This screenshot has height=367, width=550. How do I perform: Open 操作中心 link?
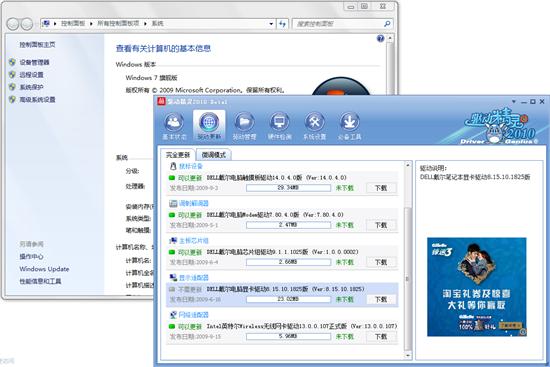pos(31,256)
